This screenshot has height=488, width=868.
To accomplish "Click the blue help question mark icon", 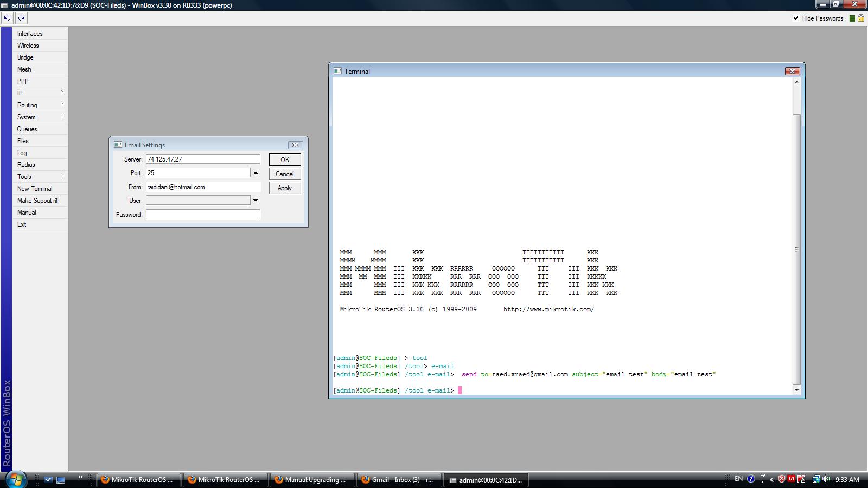I will (751, 479).
